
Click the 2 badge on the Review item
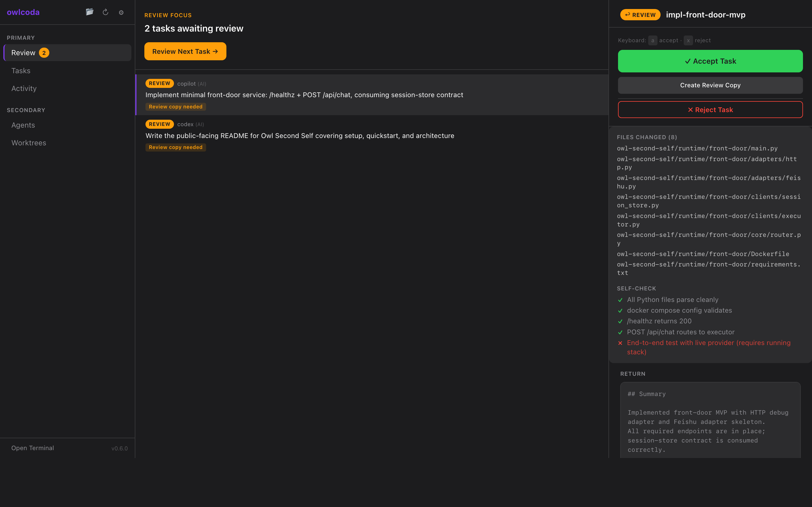(x=44, y=53)
